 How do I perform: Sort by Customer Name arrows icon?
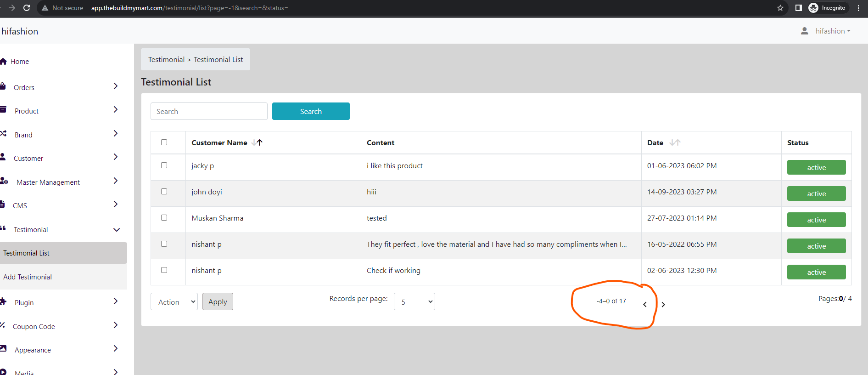(x=257, y=142)
